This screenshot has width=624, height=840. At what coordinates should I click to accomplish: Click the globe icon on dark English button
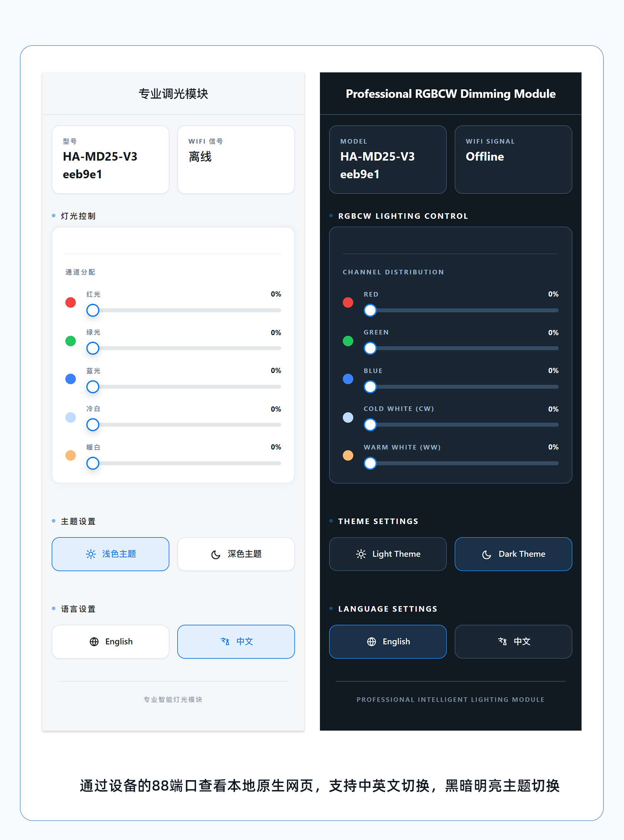coord(371,642)
